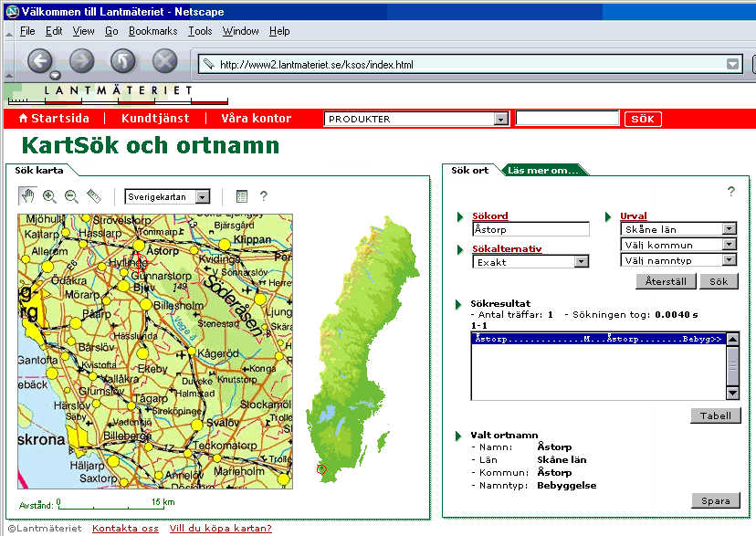Click the Netscape title bar icon
Image resolution: width=756 pixels, height=536 pixels.
pos(12,12)
